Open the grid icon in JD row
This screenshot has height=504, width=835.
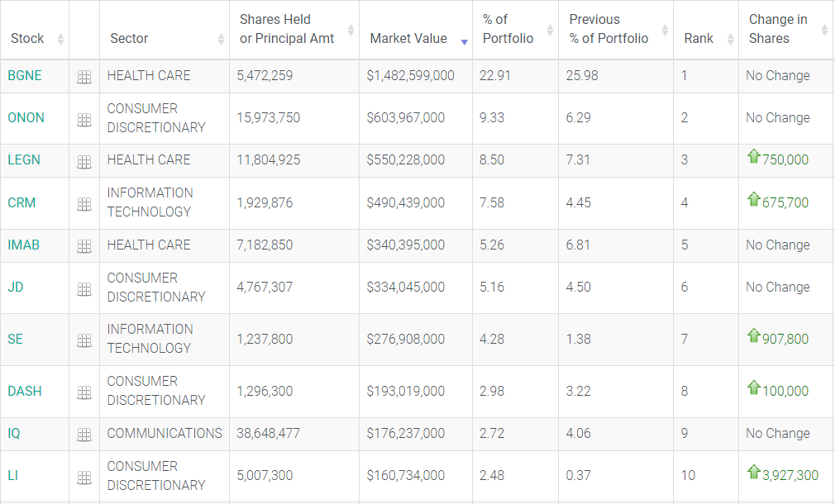[x=84, y=289]
